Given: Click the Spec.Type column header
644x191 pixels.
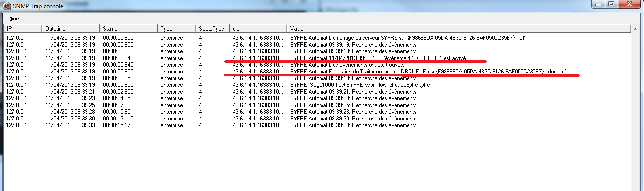Looking at the screenshot, I should 212,29.
